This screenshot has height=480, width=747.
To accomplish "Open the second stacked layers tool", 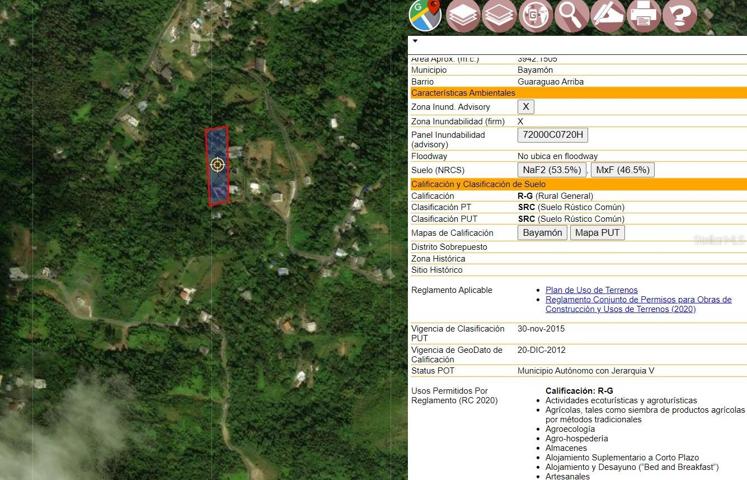I will tap(499, 16).
